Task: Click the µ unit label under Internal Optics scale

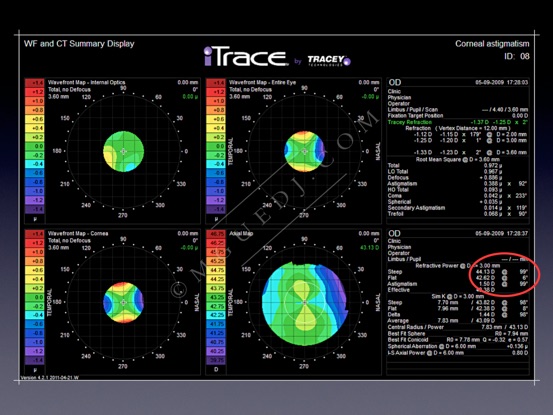Action: pyautogui.click(x=35, y=219)
